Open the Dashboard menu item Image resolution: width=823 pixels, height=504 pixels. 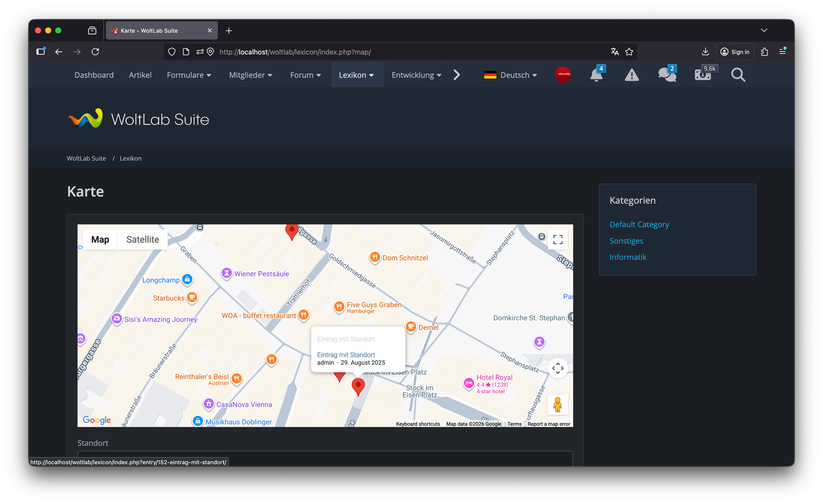click(94, 75)
